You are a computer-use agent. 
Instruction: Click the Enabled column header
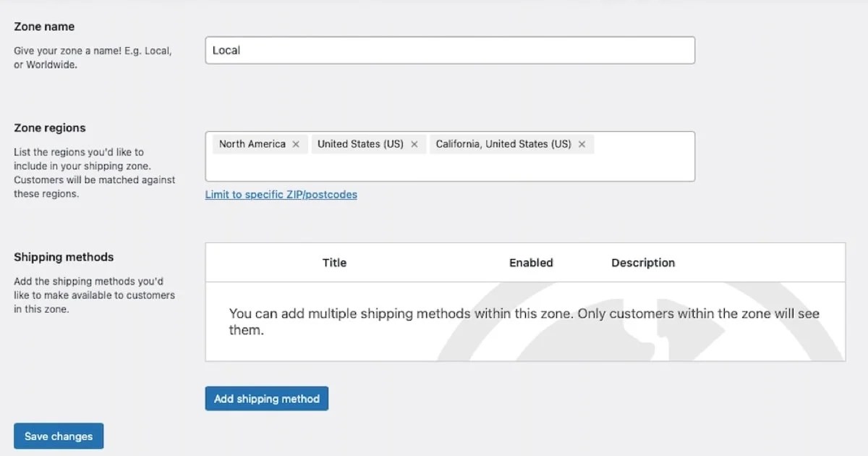pos(531,263)
